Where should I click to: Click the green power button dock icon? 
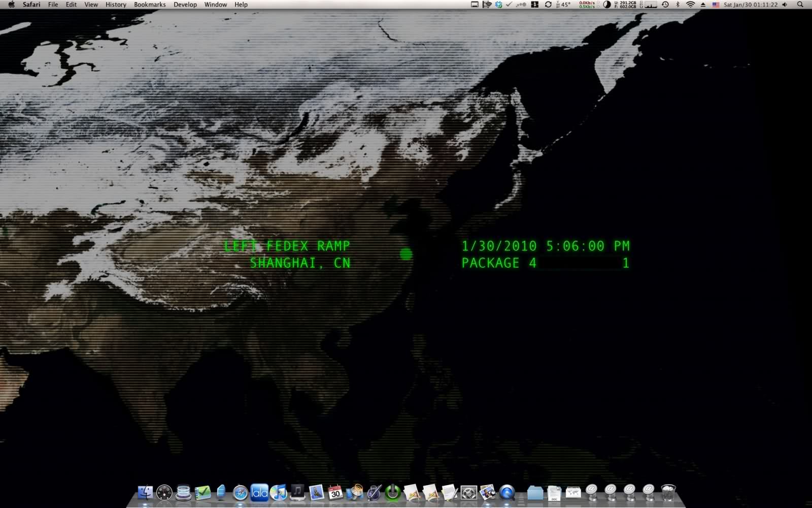[x=392, y=492]
